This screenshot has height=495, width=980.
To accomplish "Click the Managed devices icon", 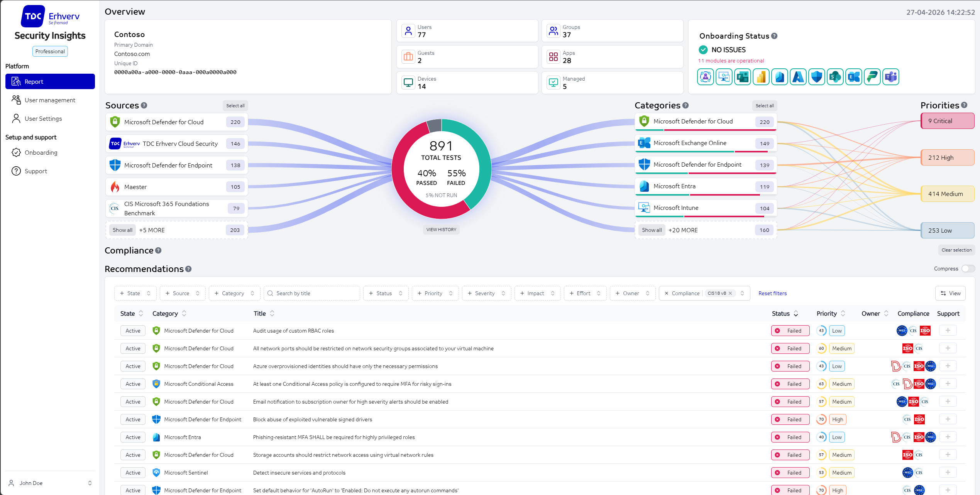I will point(553,83).
